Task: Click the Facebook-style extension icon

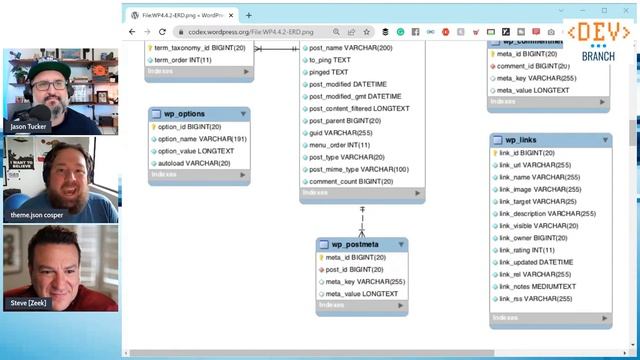Action: [416, 32]
